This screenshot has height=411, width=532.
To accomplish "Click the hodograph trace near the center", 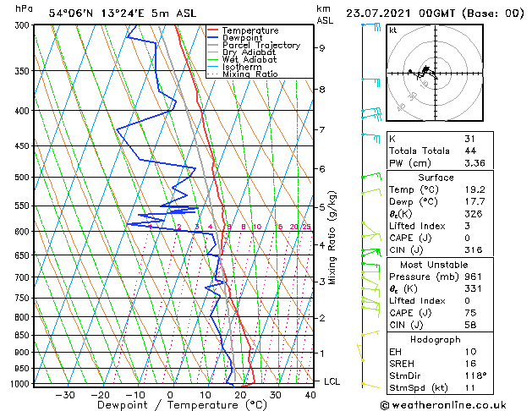I will point(424,73).
